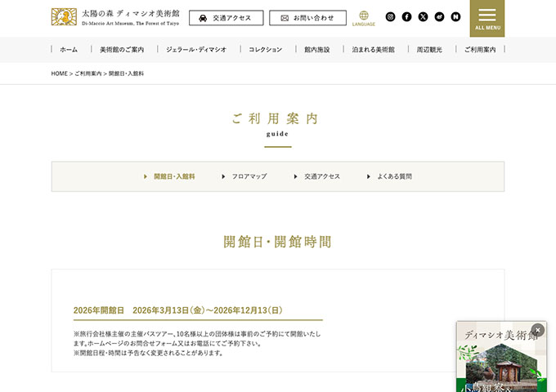Click ご利用案内 breadcrumb link
The width and height of the screenshot is (556, 392).
[x=88, y=73]
